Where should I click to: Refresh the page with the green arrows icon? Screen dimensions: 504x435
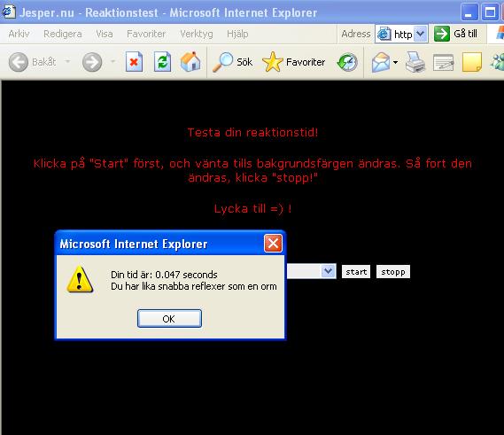pyautogui.click(x=162, y=61)
